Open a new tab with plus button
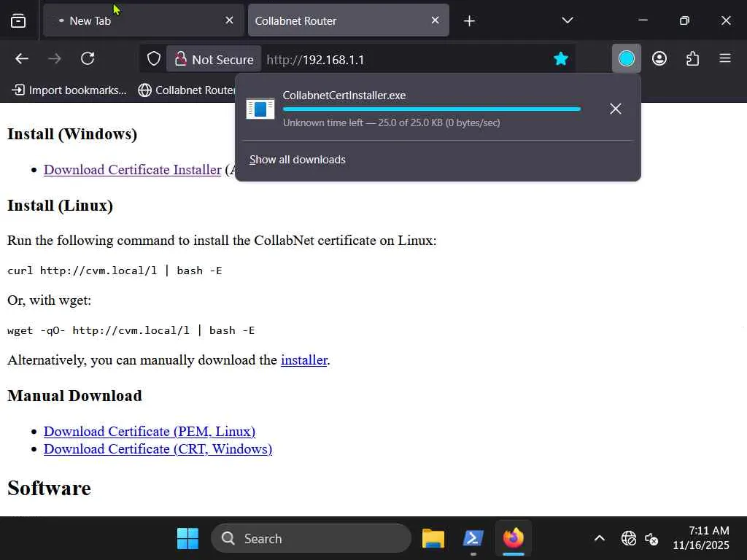 [469, 20]
